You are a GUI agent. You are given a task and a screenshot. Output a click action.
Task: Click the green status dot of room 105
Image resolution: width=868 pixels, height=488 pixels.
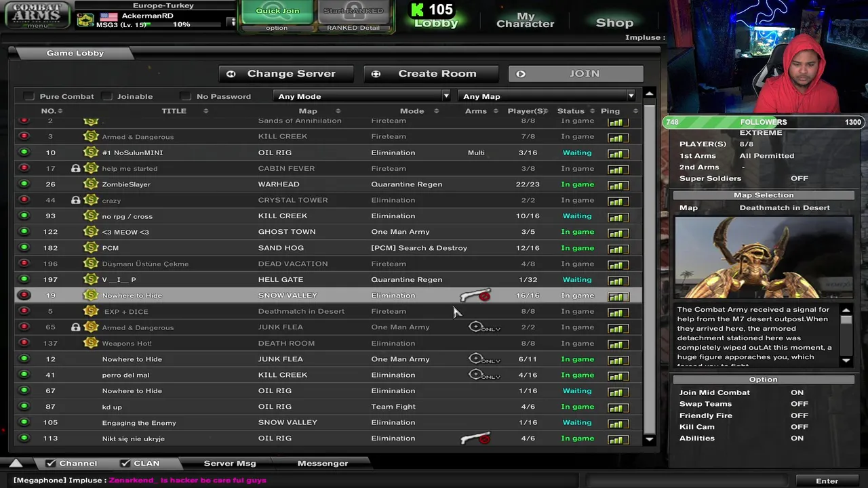pyautogui.click(x=24, y=422)
